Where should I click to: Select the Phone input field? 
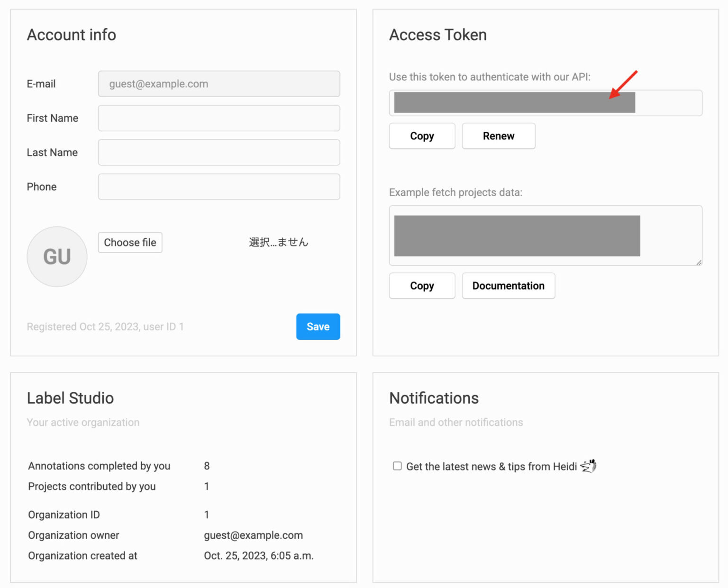[218, 187]
